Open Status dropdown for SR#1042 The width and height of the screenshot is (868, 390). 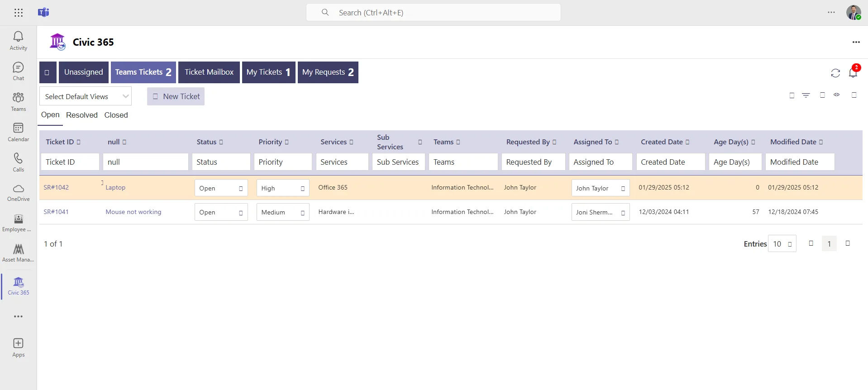tap(221, 188)
